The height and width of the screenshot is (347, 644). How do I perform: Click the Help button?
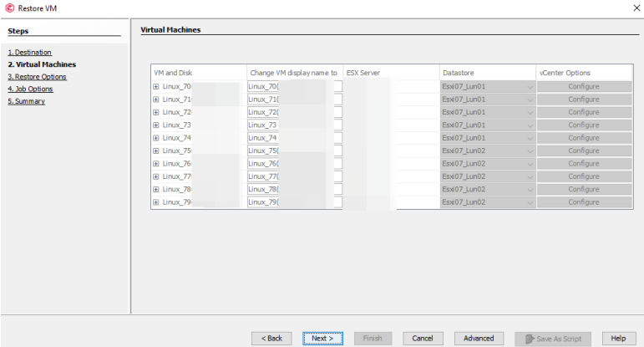pyautogui.click(x=618, y=338)
